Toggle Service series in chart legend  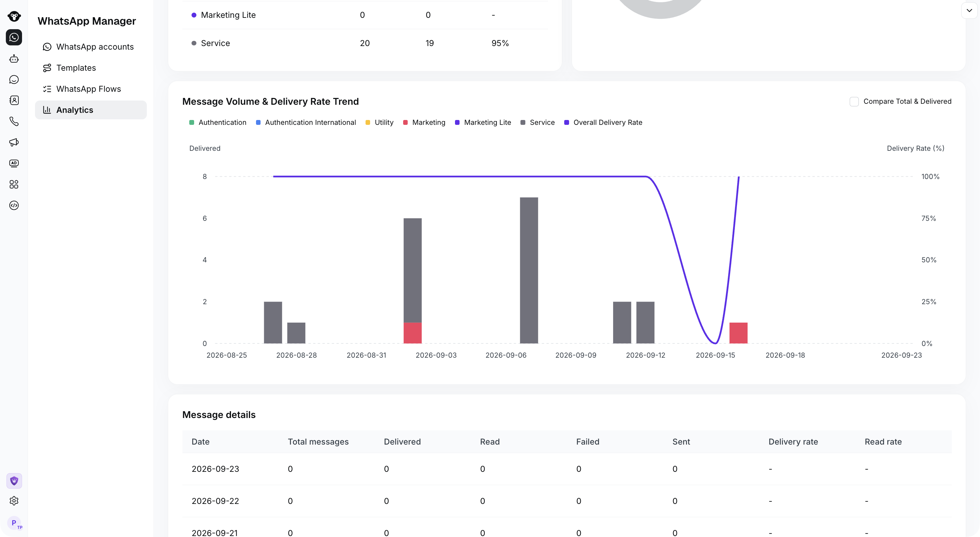(537, 123)
